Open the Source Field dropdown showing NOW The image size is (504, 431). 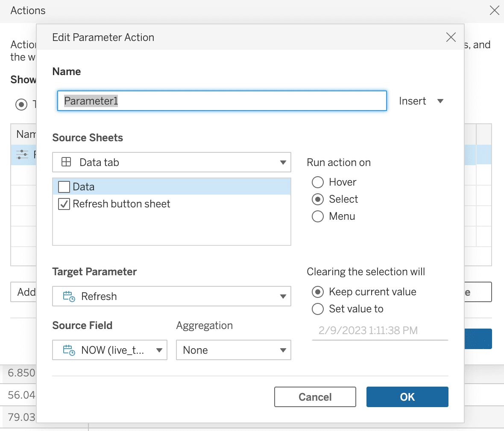click(x=159, y=350)
